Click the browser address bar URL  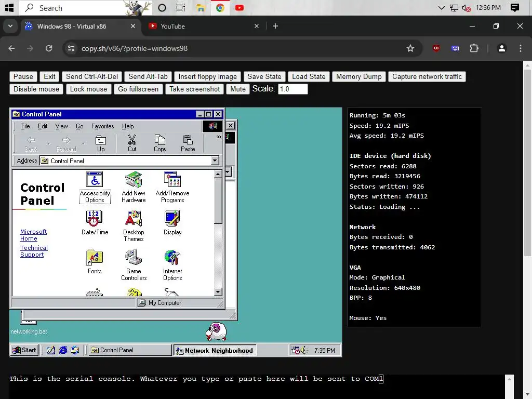tap(135, 48)
